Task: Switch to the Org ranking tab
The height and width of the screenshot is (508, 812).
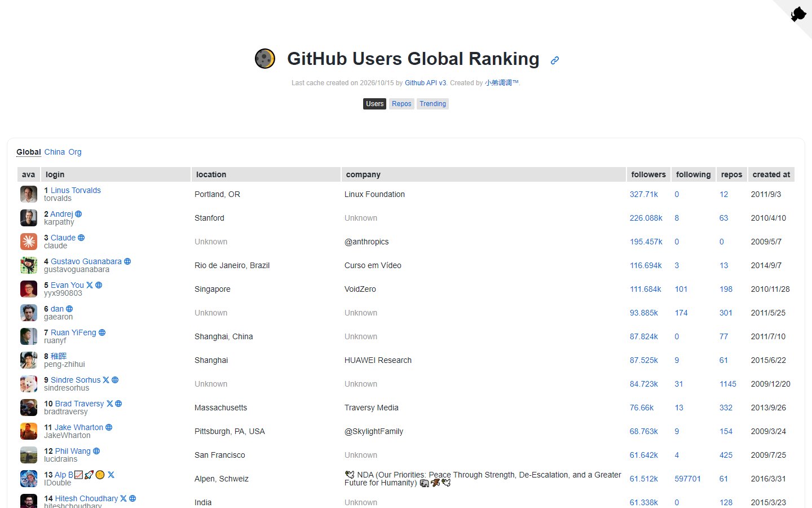Action: pyautogui.click(x=75, y=152)
